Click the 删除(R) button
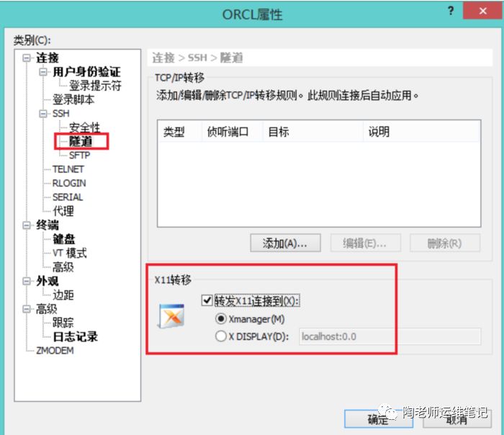The width and height of the screenshot is (504, 435). point(445,243)
